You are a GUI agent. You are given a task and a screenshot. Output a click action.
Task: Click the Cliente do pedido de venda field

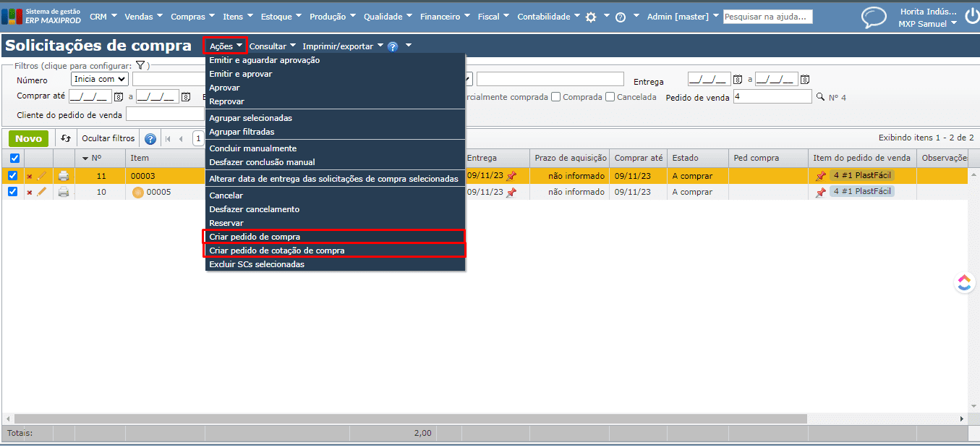coord(165,114)
